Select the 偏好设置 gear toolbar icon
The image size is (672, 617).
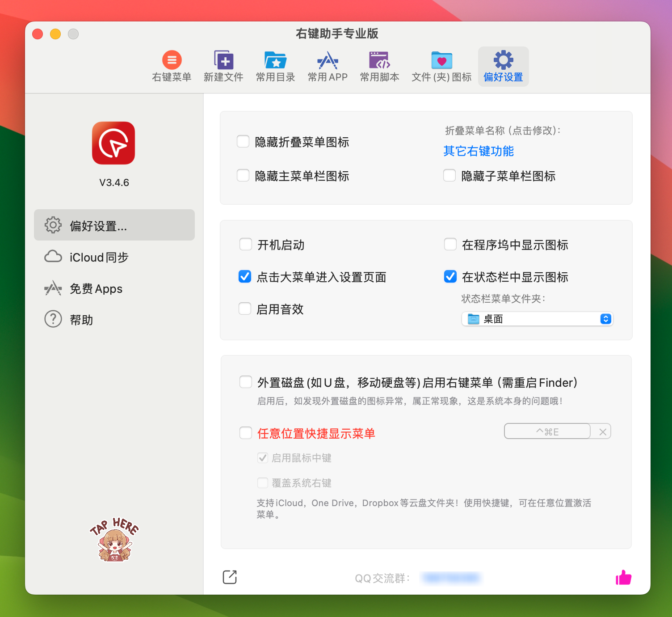click(x=503, y=60)
